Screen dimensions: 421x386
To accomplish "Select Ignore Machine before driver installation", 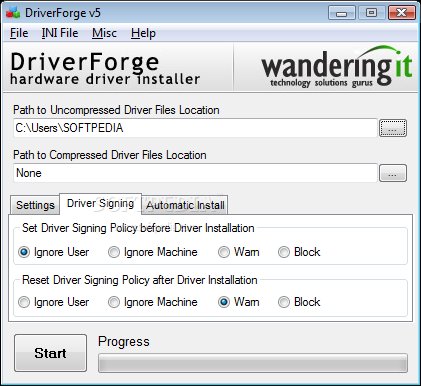I will tap(153, 252).
